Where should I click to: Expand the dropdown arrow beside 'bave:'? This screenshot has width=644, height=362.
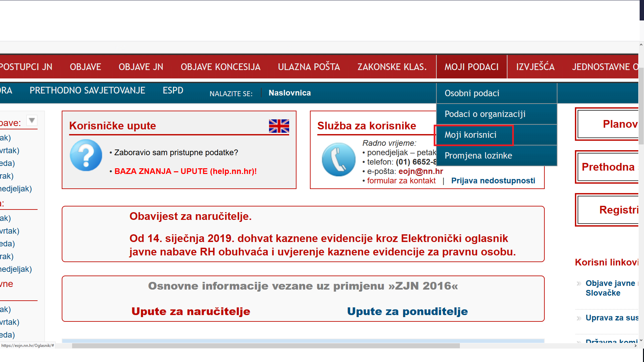(x=32, y=120)
